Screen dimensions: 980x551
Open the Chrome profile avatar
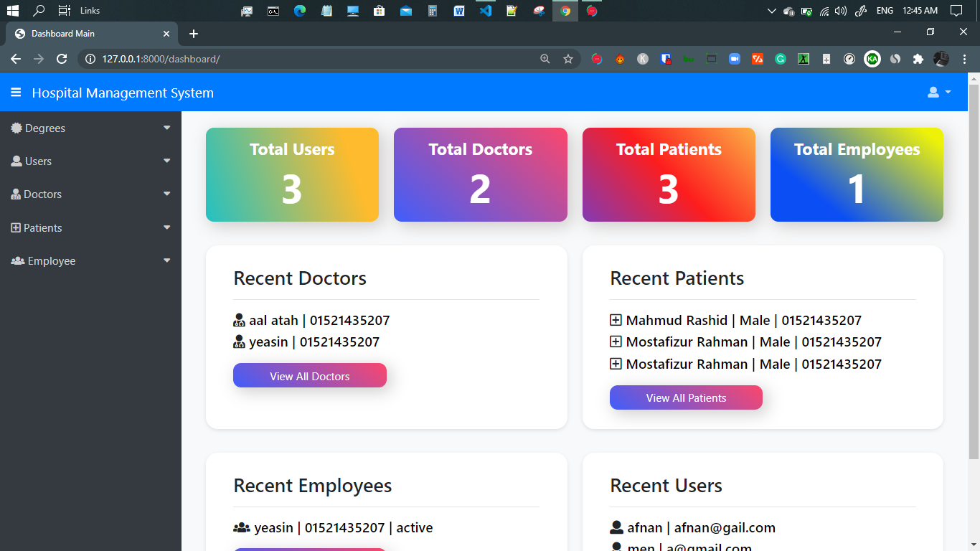pos(941,59)
